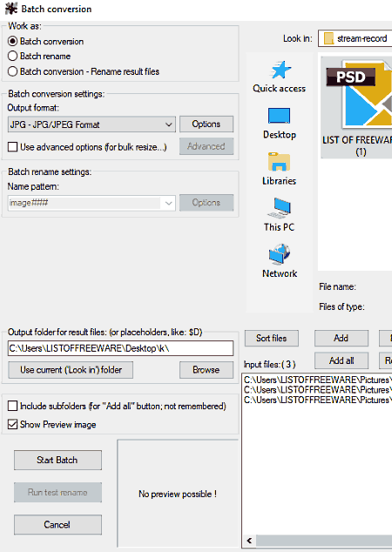Click the output folder path field
The image size is (392, 552).
(120, 348)
